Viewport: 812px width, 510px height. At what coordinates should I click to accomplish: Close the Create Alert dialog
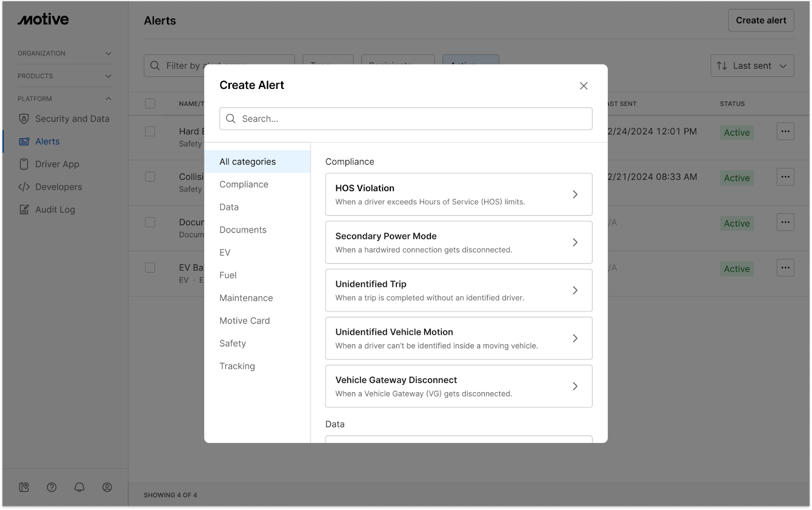(x=584, y=86)
